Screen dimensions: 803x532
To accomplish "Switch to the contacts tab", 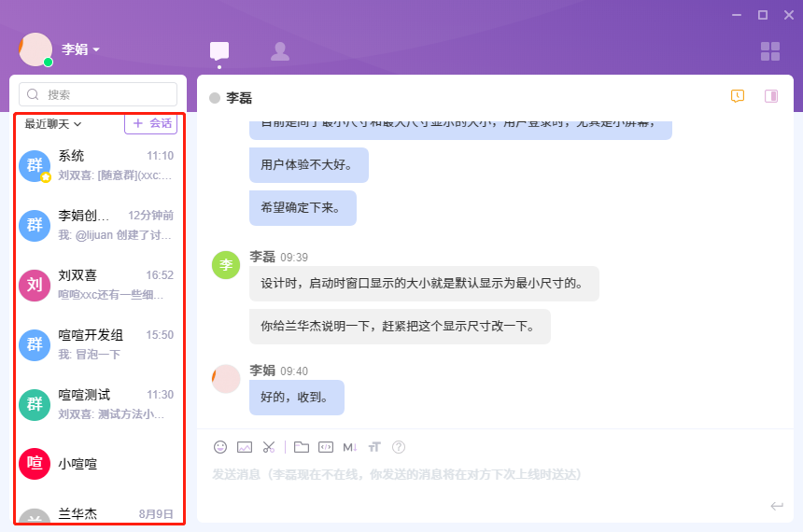I will [279, 50].
